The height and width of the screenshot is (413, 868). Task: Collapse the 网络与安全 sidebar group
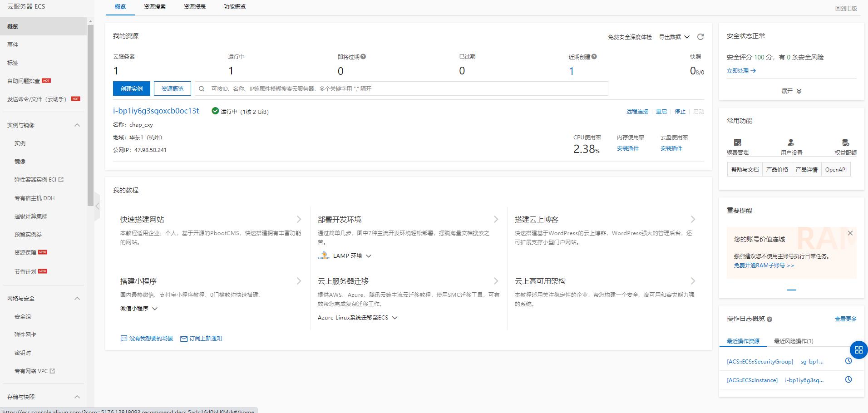tap(77, 299)
